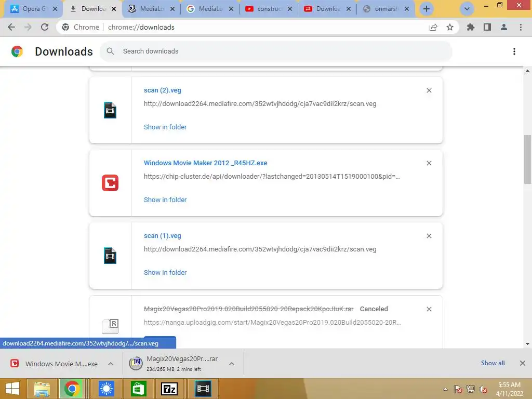Click the Chrome logo beside Downloads
The width and height of the screenshot is (532, 399).
(17, 51)
